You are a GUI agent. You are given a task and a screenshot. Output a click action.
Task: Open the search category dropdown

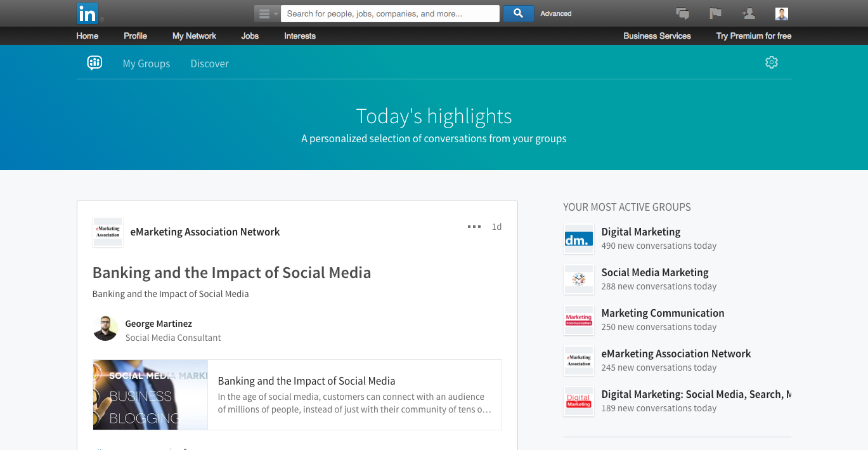click(267, 13)
